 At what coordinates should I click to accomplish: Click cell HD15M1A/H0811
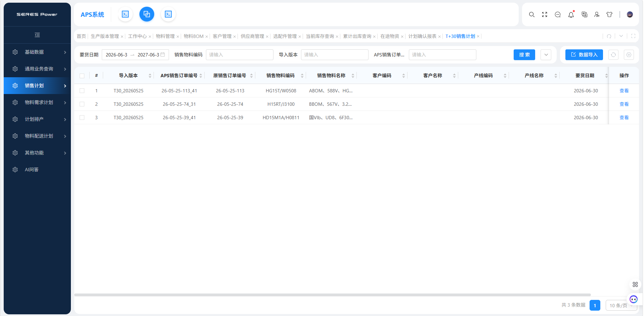pyautogui.click(x=281, y=118)
